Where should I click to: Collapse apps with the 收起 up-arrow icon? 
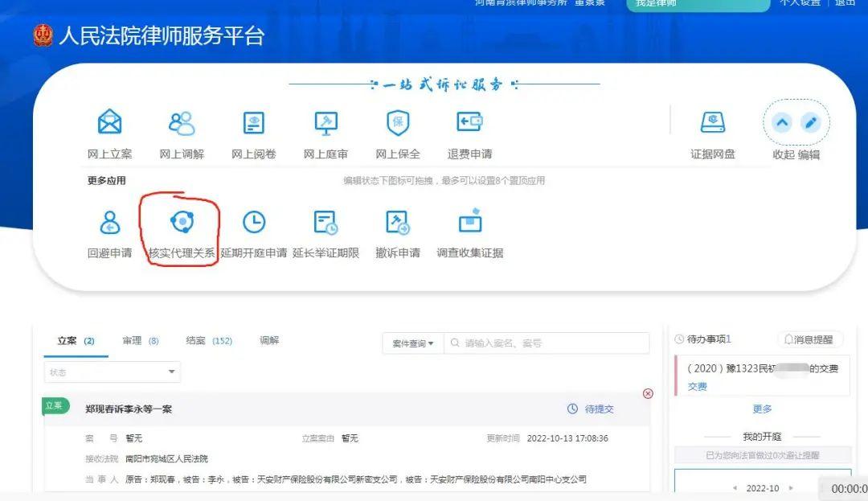(x=782, y=122)
